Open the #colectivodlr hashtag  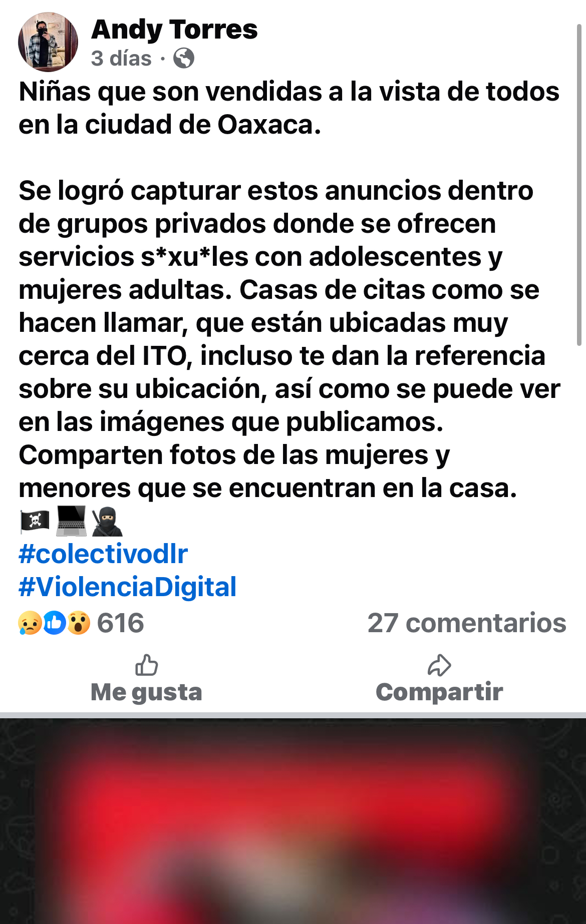coord(103,554)
